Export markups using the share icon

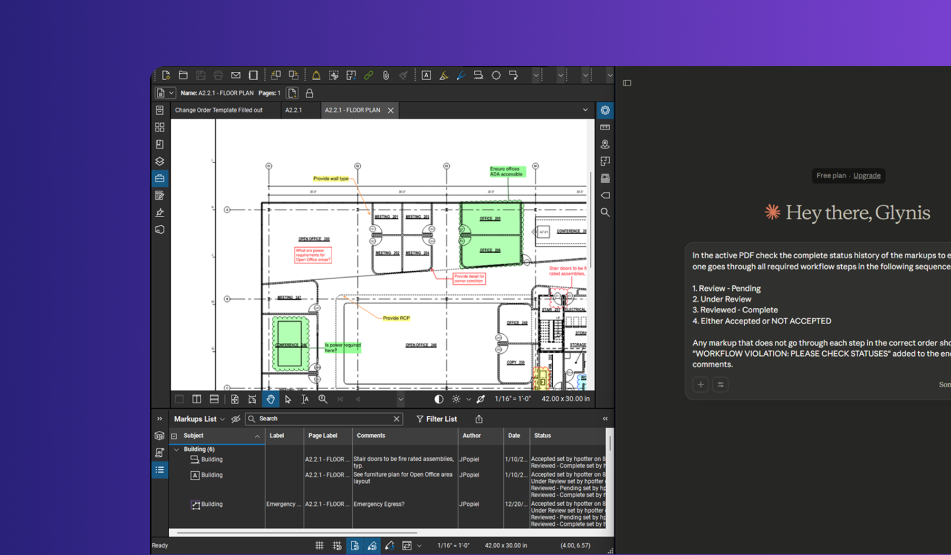pos(479,419)
